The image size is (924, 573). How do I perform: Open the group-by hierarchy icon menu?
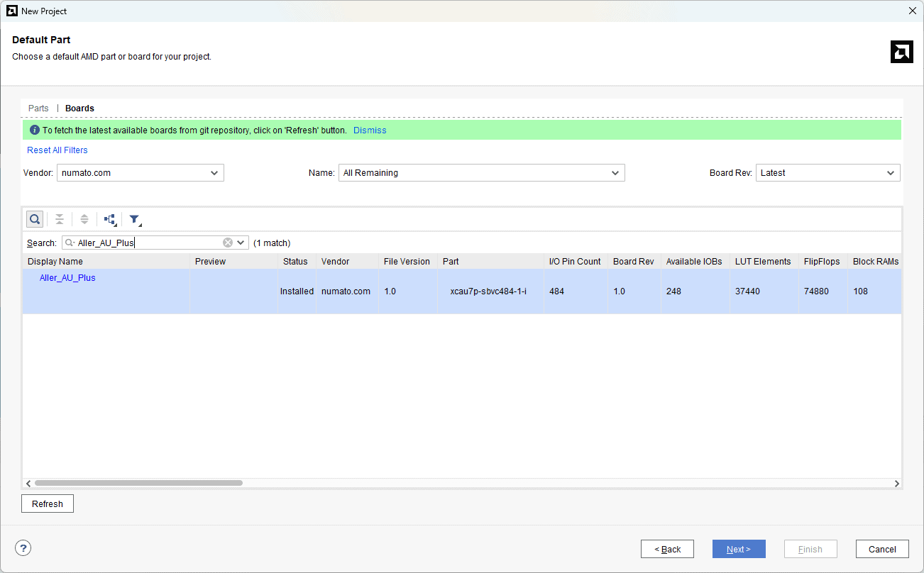pyautogui.click(x=110, y=220)
